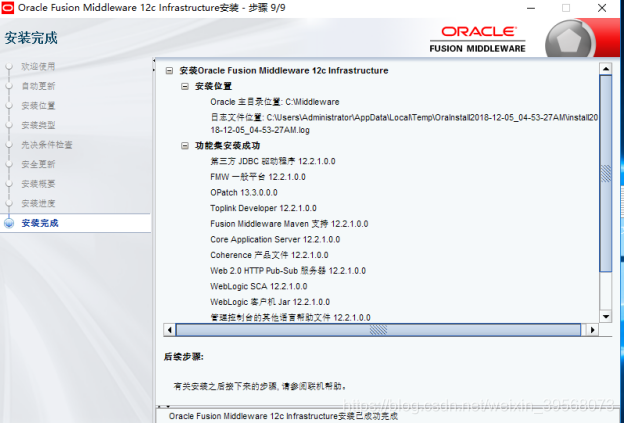Viewport: 624px width, 424px height.
Task: Click the vertical scrollbar thumb
Action: click(x=606, y=174)
